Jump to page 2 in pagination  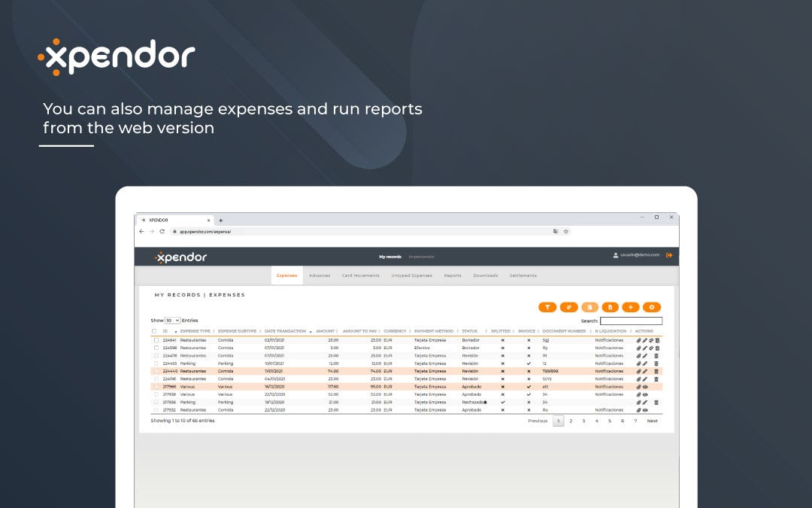point(571,421)
